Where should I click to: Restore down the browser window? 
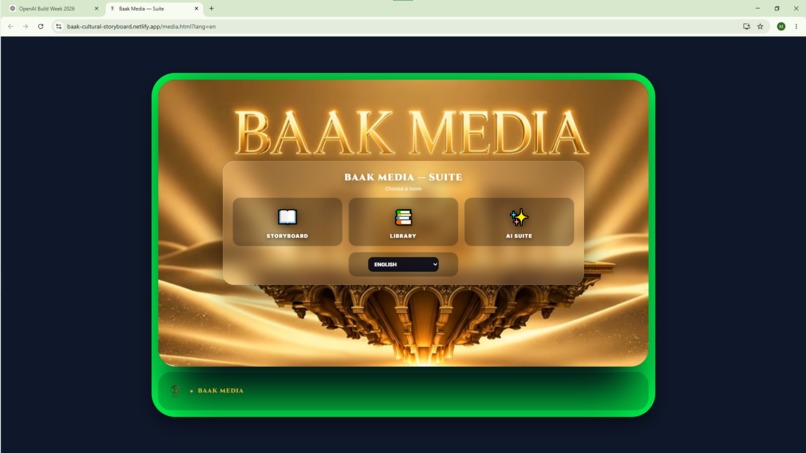click(777, 9)
